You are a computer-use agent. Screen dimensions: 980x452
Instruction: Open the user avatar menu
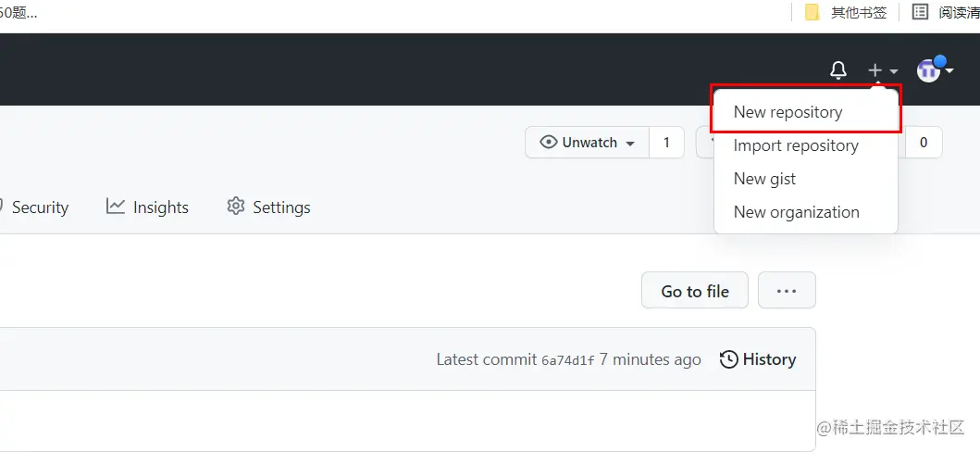[x=934, y=70]
